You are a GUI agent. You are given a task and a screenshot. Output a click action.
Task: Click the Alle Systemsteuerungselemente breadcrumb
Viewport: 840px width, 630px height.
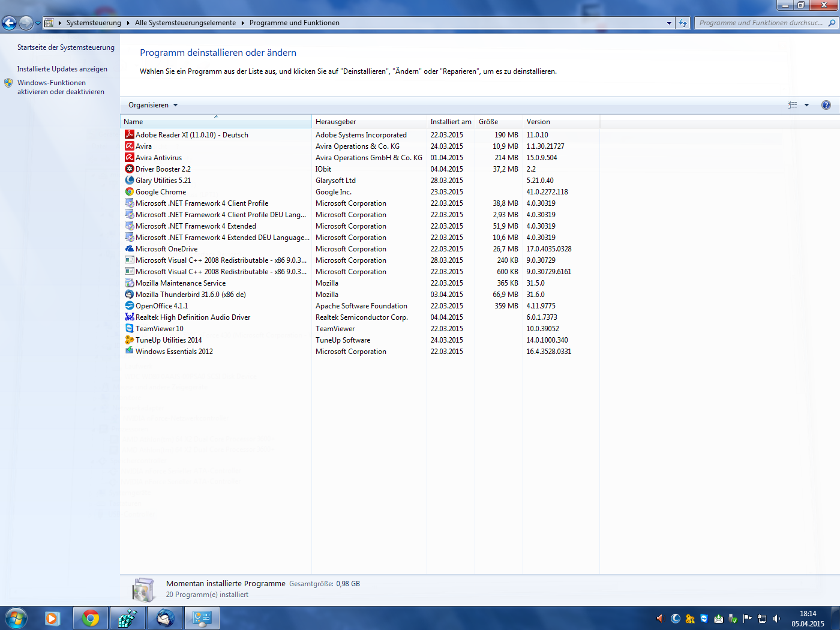click(x=185, y=23)
